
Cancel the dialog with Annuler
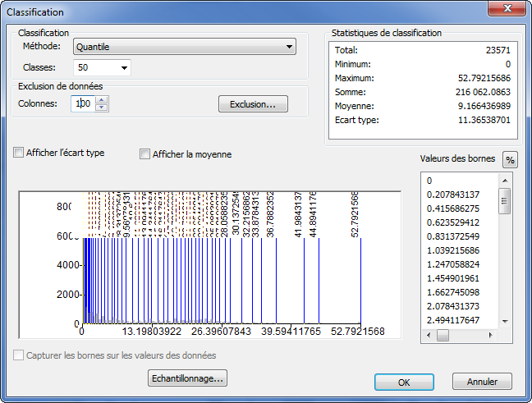482,382
